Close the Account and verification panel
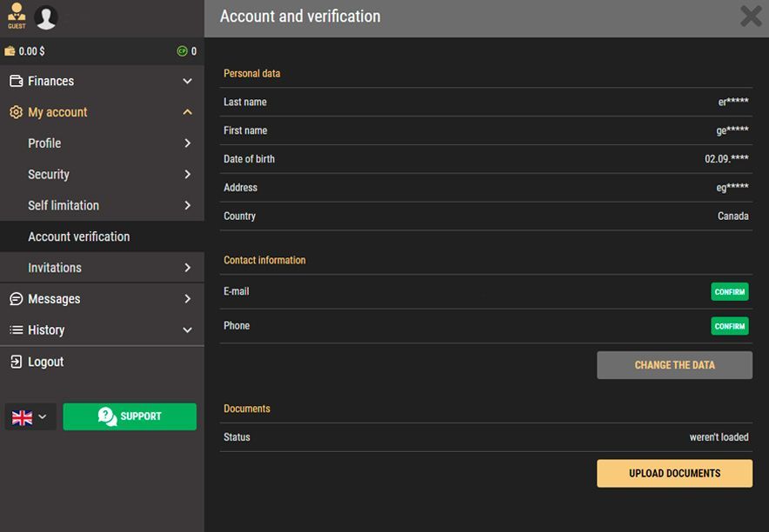Image resolution: width=769 pixels, height=532 pixels. point(751,17)
